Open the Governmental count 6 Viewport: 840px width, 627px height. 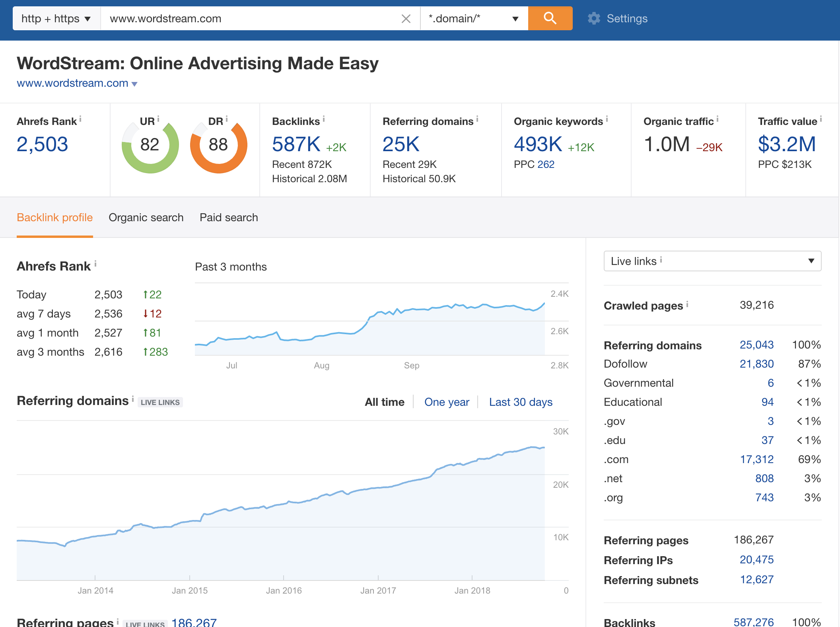[x=771, y=383]
